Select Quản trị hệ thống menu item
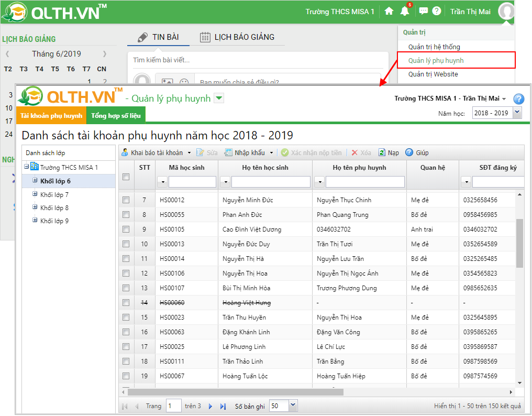Viewport: 532px width, 416px height. click(434, 47)
